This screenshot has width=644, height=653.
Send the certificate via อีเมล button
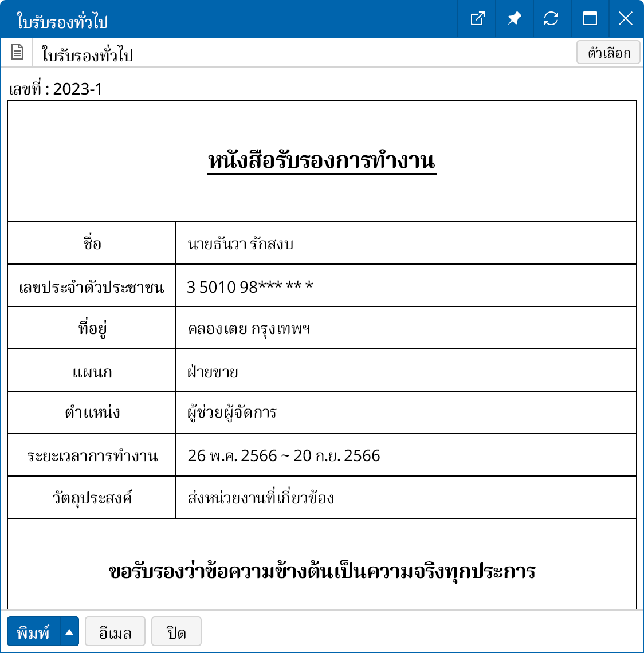pos(115,632)
